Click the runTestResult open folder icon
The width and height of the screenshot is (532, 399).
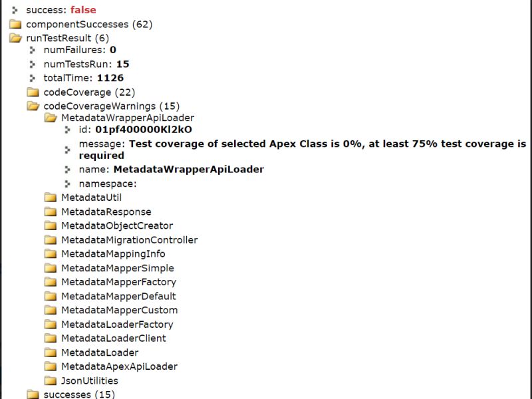point(14,38)
